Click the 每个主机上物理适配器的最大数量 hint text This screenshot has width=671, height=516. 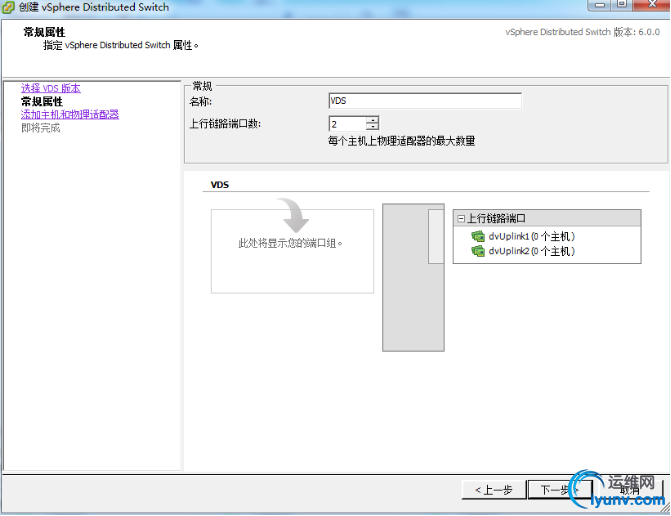click(x=401, y=141)
